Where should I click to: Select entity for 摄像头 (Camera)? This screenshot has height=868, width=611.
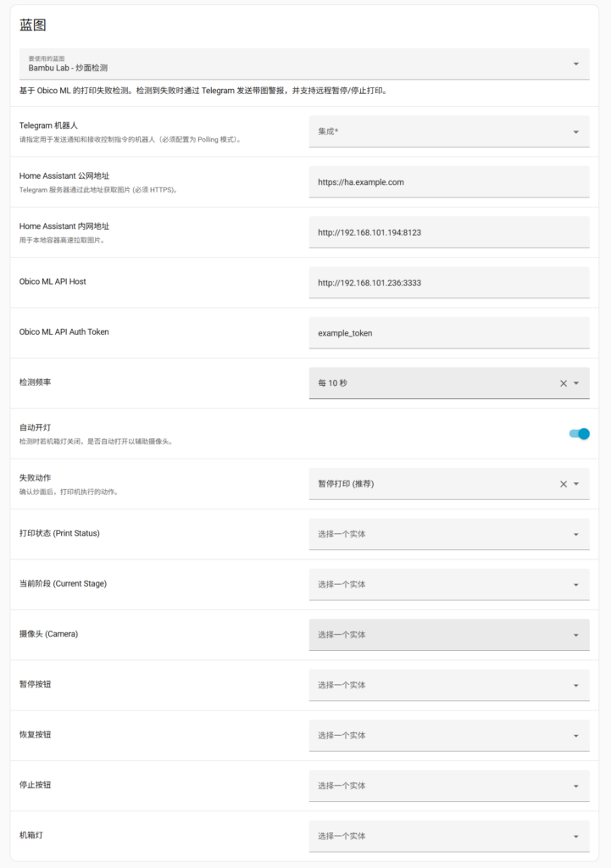(448, 635)
